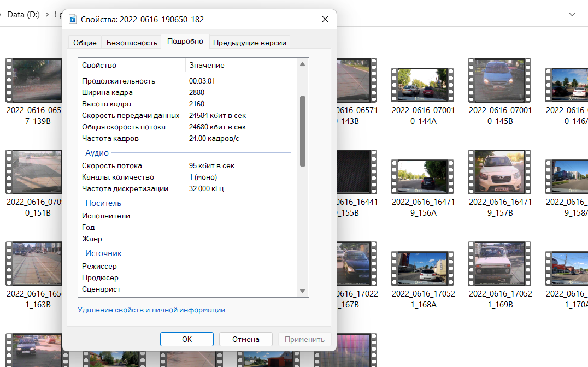Click the Data (D:) breadcrumb

[x=23, y=15]
